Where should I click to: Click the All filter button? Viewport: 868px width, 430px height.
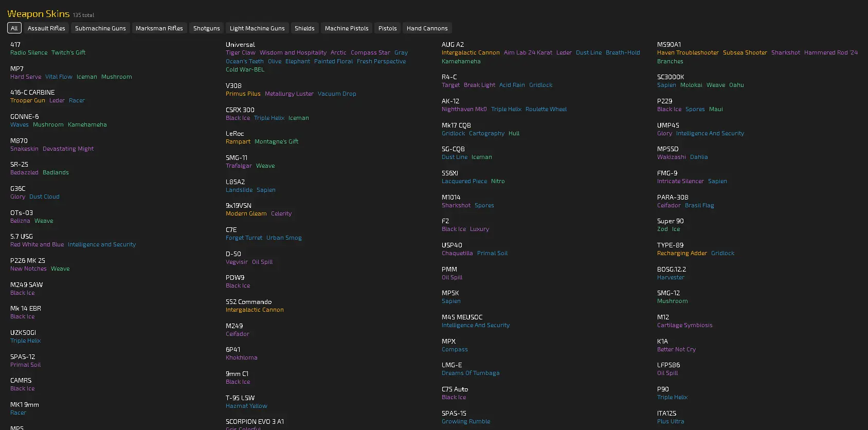[x=14, y=28]
